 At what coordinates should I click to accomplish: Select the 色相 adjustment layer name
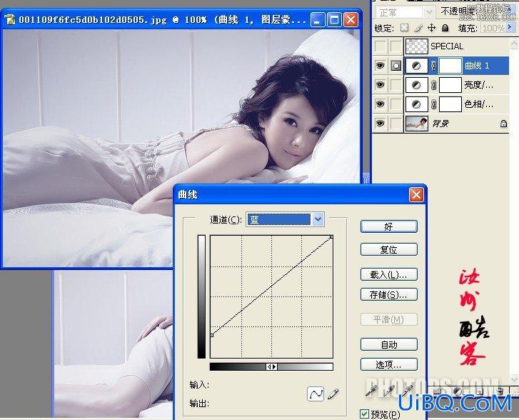pos(478,104)
